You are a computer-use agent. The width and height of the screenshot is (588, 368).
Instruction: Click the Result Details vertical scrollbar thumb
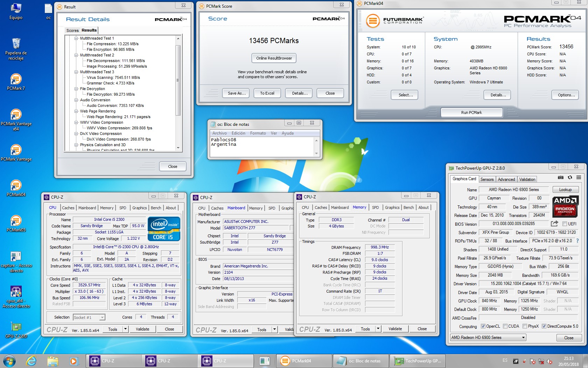178,80
